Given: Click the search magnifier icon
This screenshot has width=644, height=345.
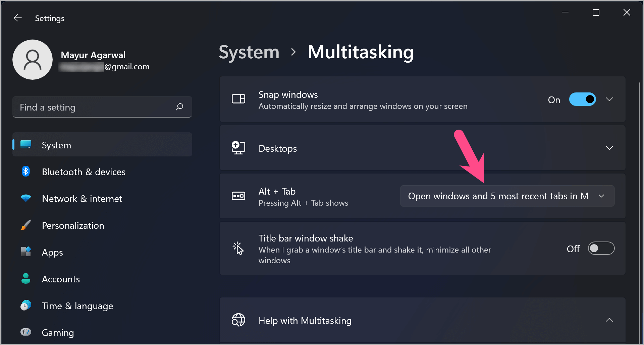Looking at the screenshot, I should pyautogui.click(x=180, y=107).
